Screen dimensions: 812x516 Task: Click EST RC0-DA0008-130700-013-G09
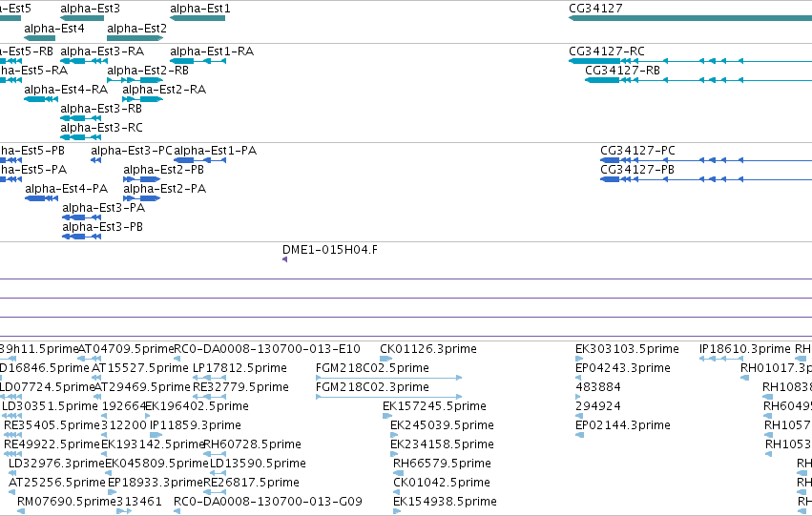268,502
